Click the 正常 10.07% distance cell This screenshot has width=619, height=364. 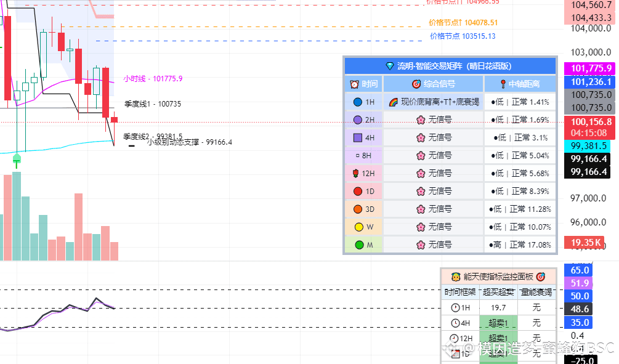pyautogui.click(x=520, y=227)
